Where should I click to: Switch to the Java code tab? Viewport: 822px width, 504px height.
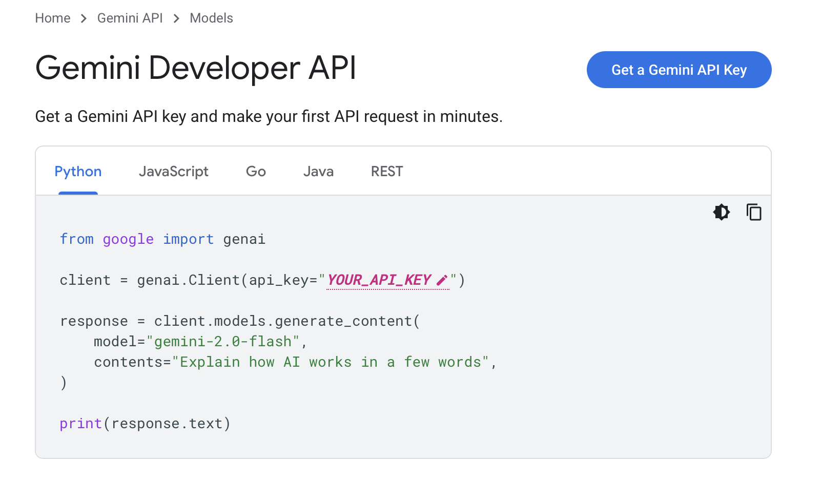(318, 172)
